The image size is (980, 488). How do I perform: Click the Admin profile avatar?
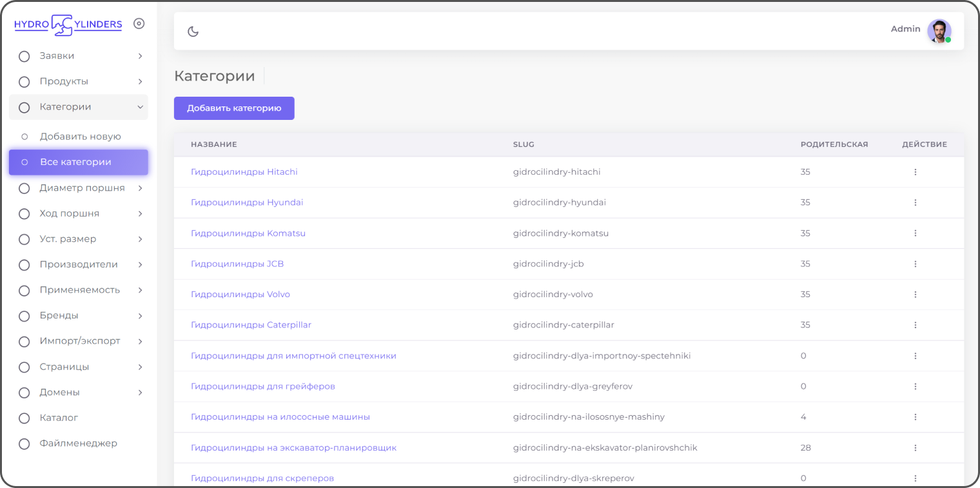[x=939, y=31]
